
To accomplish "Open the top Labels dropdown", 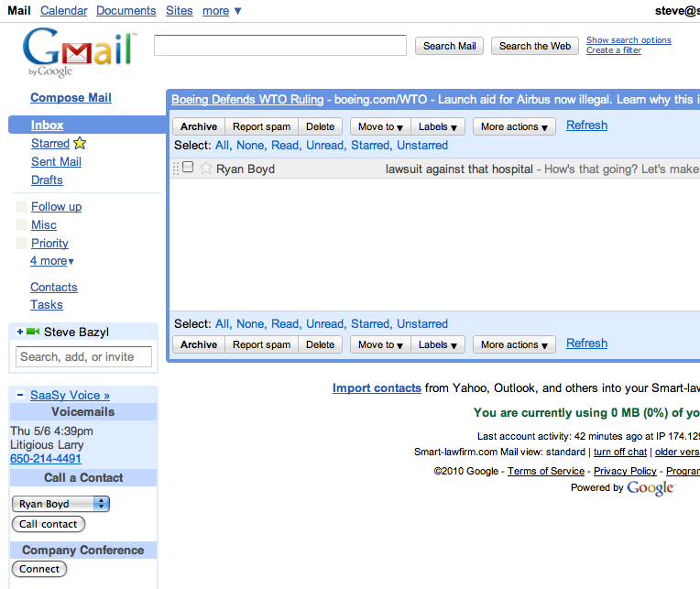I will click(438, 126).
